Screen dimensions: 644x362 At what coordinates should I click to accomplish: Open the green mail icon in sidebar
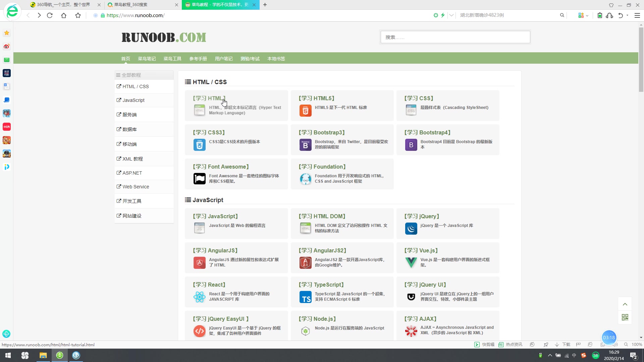7,60
